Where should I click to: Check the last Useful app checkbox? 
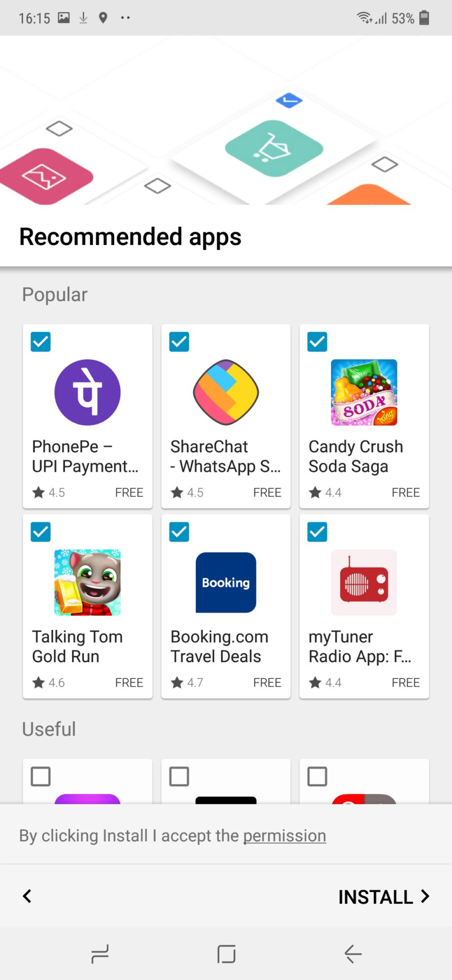(317, 776)
